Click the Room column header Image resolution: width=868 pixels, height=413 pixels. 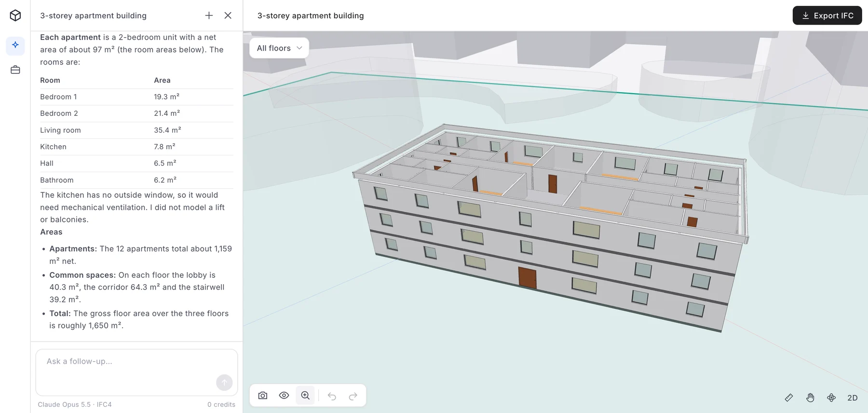point(50,80)
